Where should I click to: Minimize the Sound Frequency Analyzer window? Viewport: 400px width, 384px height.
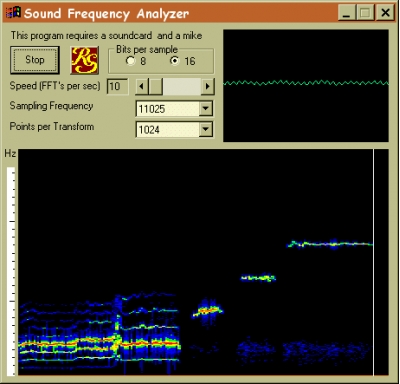tap(347, 13)
